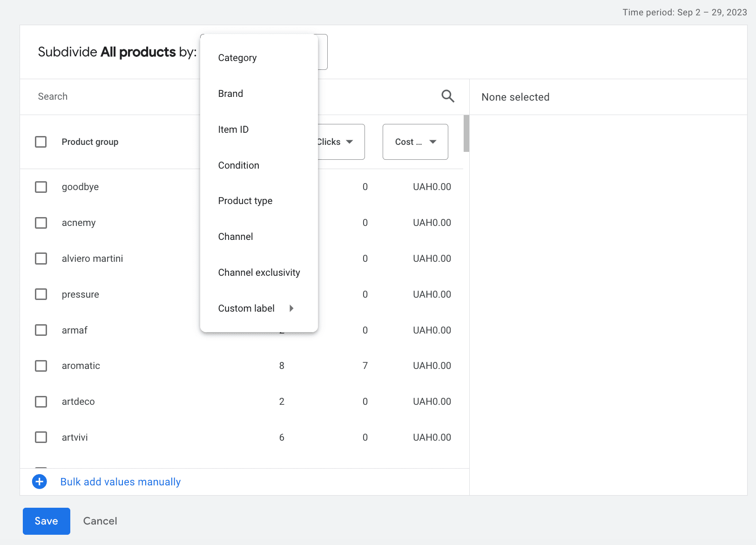Expand the Custom label submenu arrow
Image resolution: width=756 pixels, height=545 pixels.
pyautogui.click(x=291, y=308)
